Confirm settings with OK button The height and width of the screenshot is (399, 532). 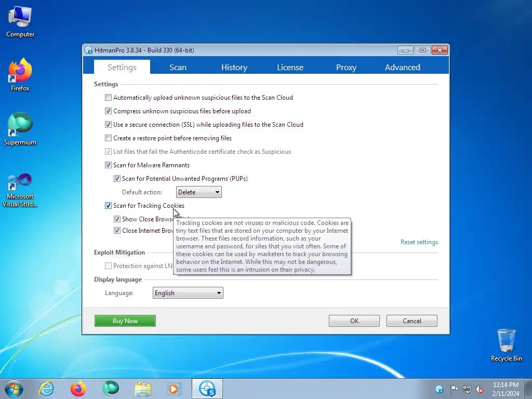pos(354,321)
